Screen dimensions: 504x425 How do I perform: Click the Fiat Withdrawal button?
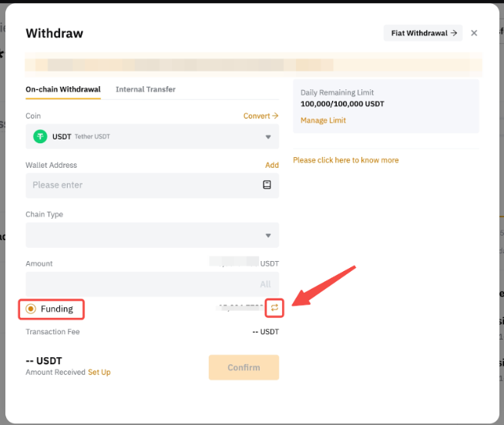click(x=423, y=33)
